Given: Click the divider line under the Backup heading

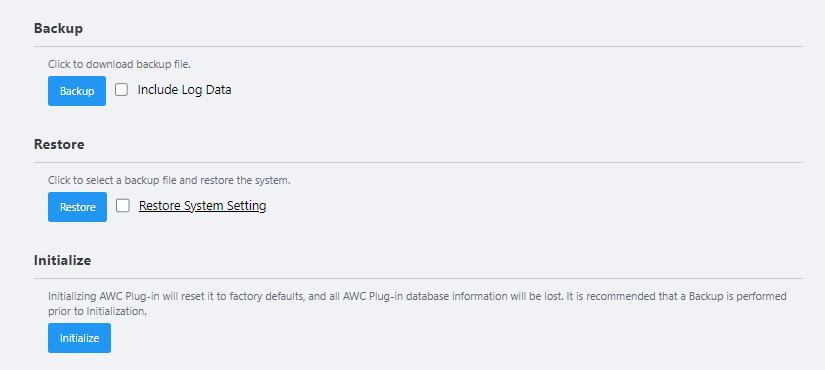Looking at the screenshot, I should pos(418,46).
